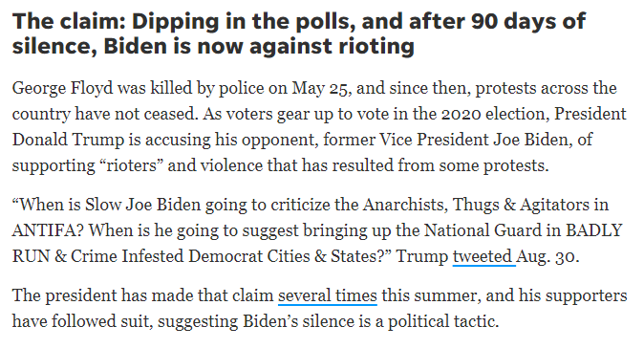
Task: Select the 'George Floyd' name in first paragraph
Action: pos(62,89)
